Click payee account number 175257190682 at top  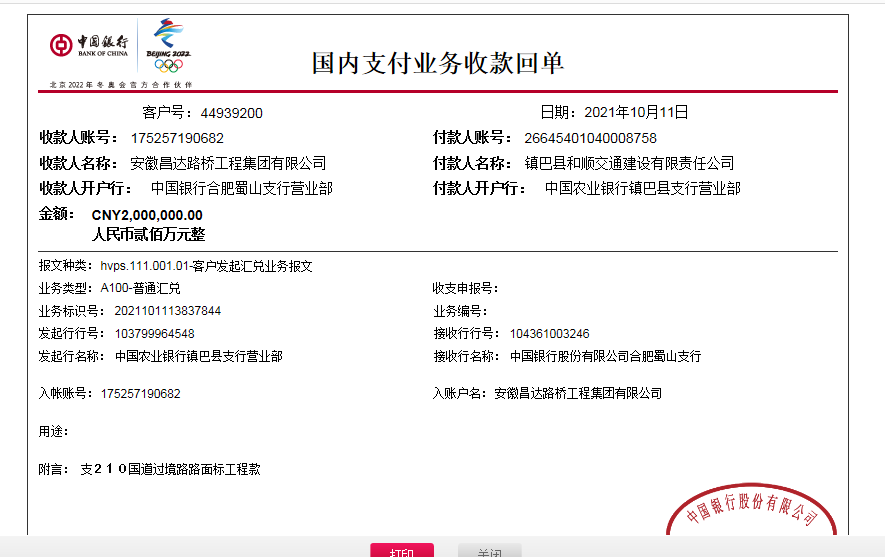(x=177, y=138)
